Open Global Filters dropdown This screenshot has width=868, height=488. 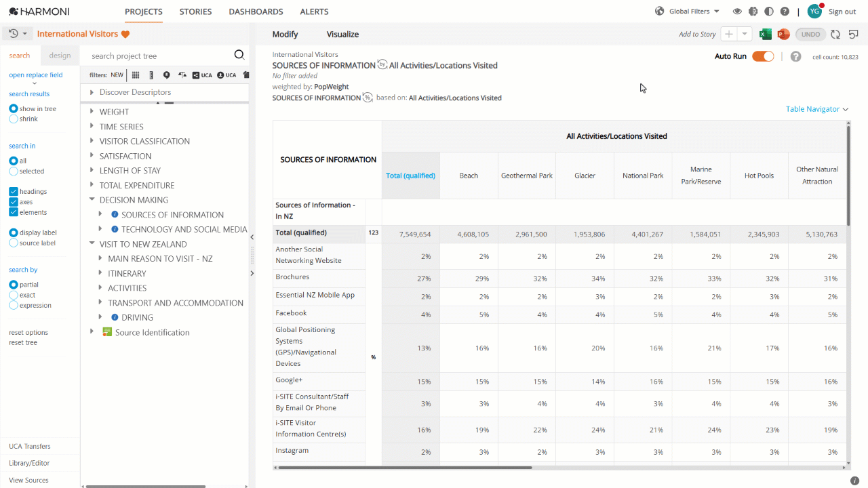coord(694,12)
